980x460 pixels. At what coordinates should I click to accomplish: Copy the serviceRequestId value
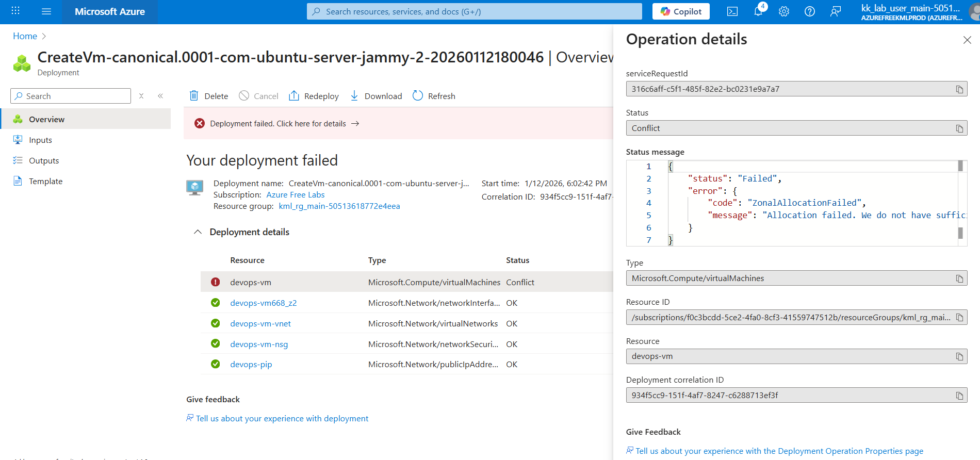959,89
